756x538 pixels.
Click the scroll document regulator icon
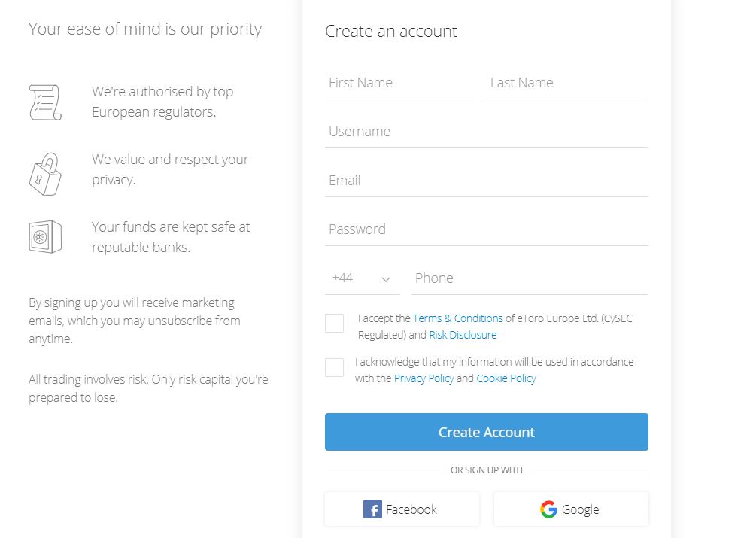point(44,102)
